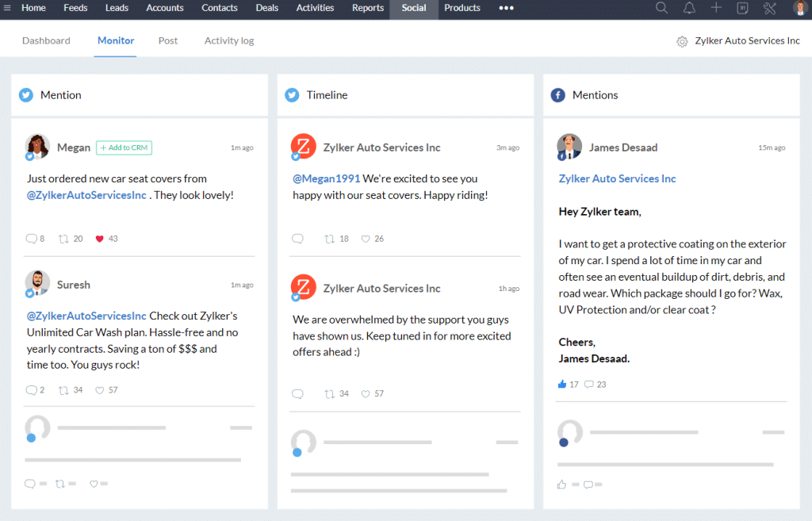Retweet Suresh's tweet

point(63,390)
